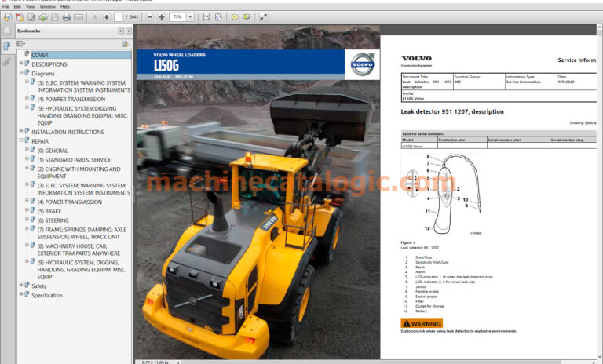Collapse the REPAIR bookmark

tap(21, 140)
